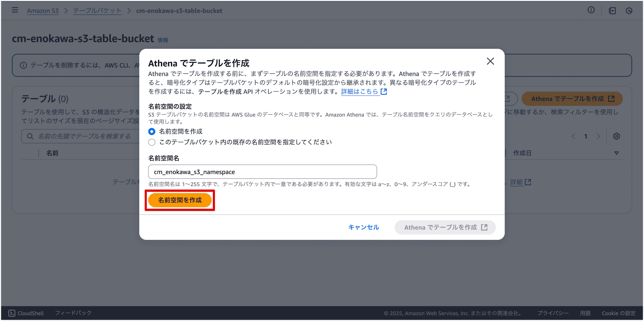Click search magnifier icon in table filter
Image resolution: width=644 pixels, height=321 pixels.
[x=30, y=137]
